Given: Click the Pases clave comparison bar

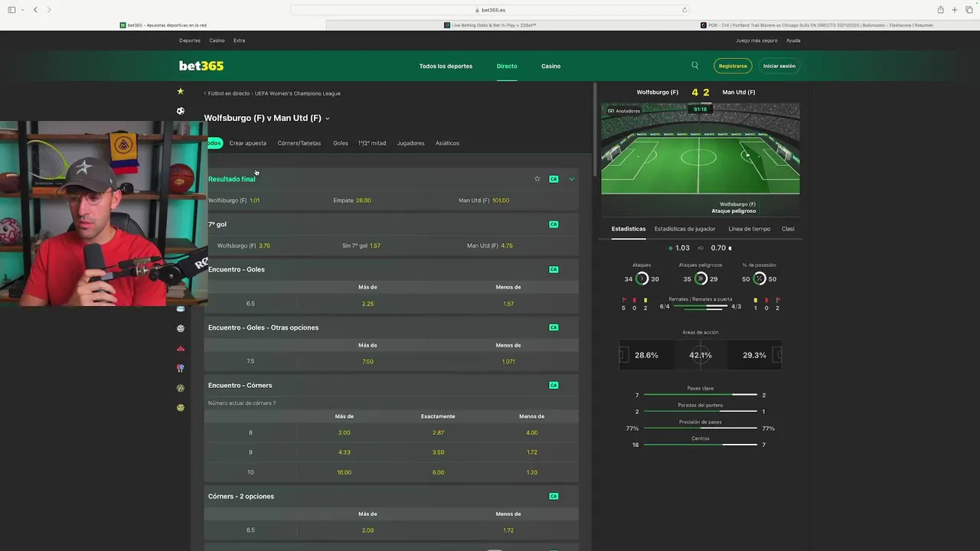Looking at the screenshot, I should (x=701, y=395).
